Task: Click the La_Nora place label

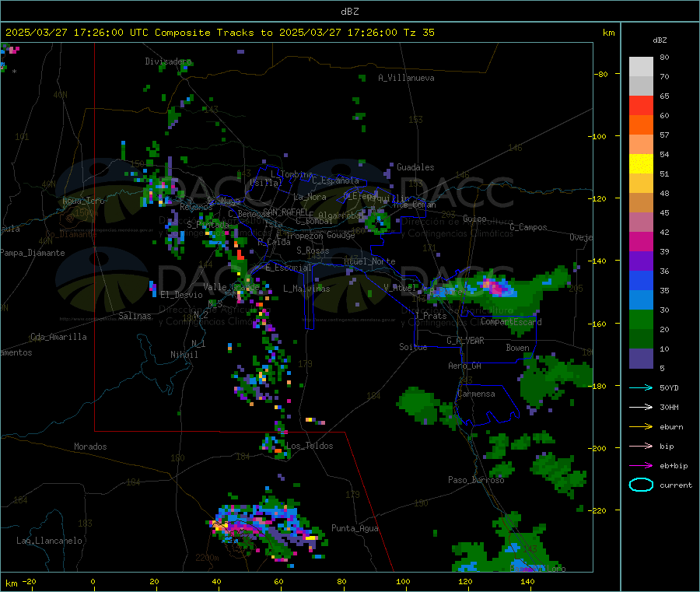Action: point(310,197)
